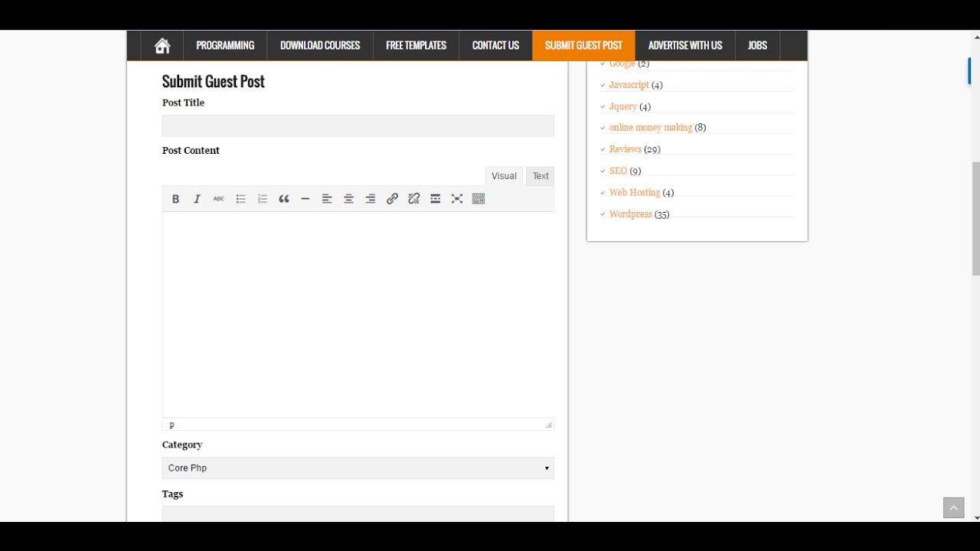Image resolution: width=980 pixels, height=551 pixels.
Task: Click scrollbar down arrow at bottom right
Action: pos(975,518)
